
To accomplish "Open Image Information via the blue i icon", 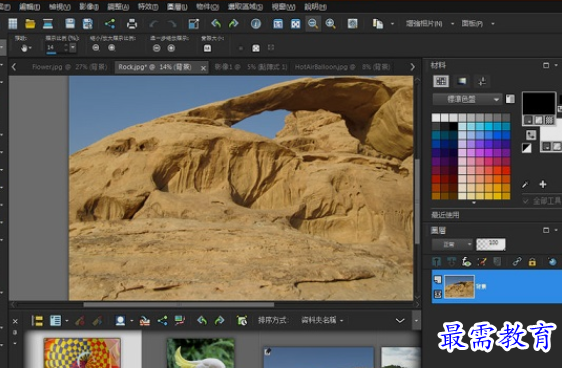I will point(256,24).
